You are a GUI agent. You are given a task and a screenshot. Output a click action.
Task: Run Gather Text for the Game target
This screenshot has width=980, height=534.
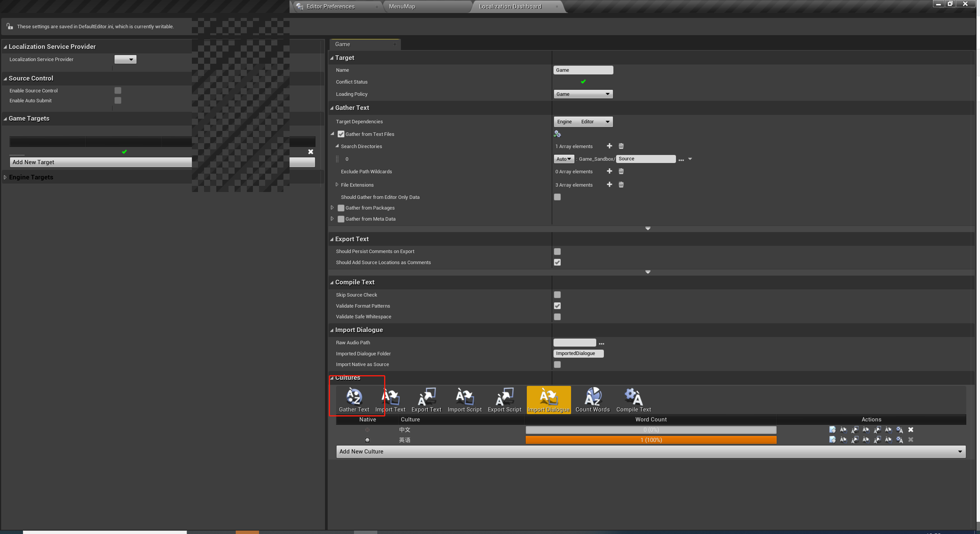point(354,399)
